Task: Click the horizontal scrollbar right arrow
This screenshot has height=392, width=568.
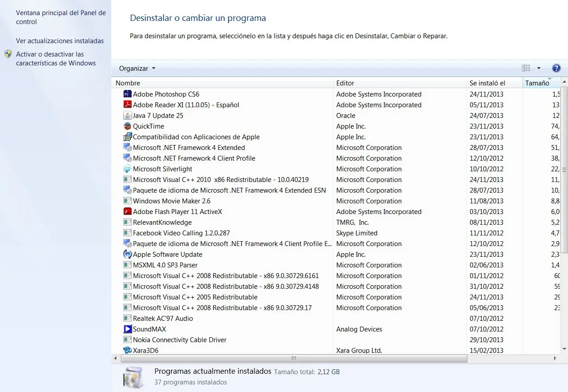Action: pyautogui.click(x=555, y=358)
